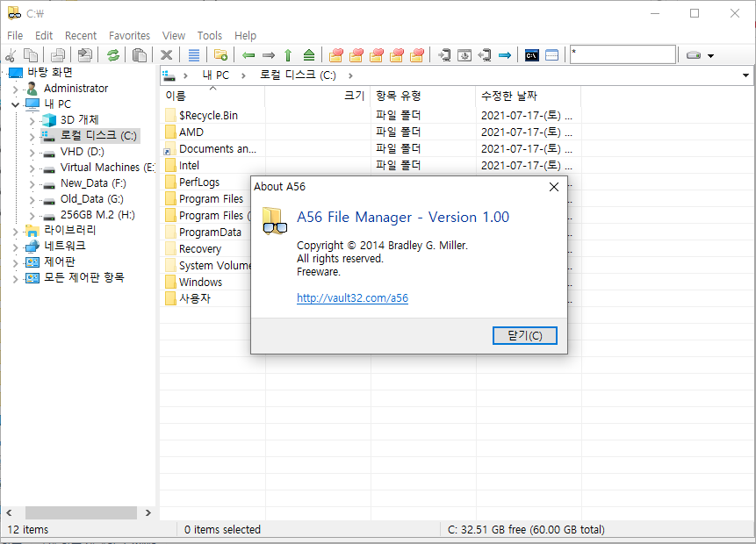Viewport: 756px width, 544px height.
Task: Select the PerfLogs folder row
Action: (199, 183)
